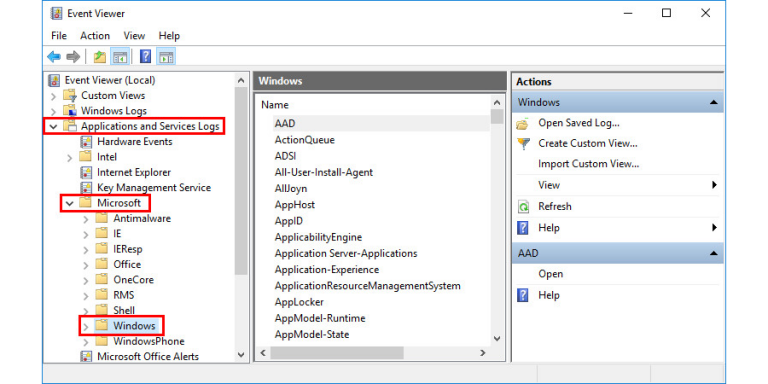The width and height of the screenshot is (768, 384).
Task: Click the green Refresh icon in Actions
Action: click(523, 207)
